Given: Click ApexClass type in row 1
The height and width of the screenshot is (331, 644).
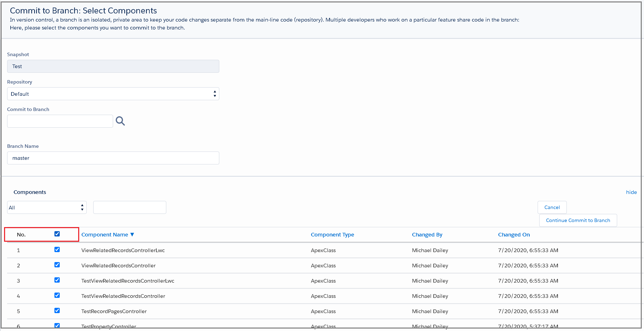Looking at the screenshot, I should [323, 250].
